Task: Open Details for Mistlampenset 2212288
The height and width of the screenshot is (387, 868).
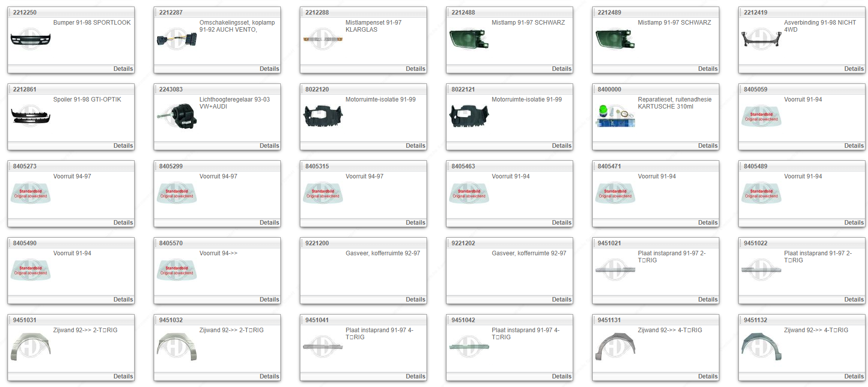Action: coord(415,69)
